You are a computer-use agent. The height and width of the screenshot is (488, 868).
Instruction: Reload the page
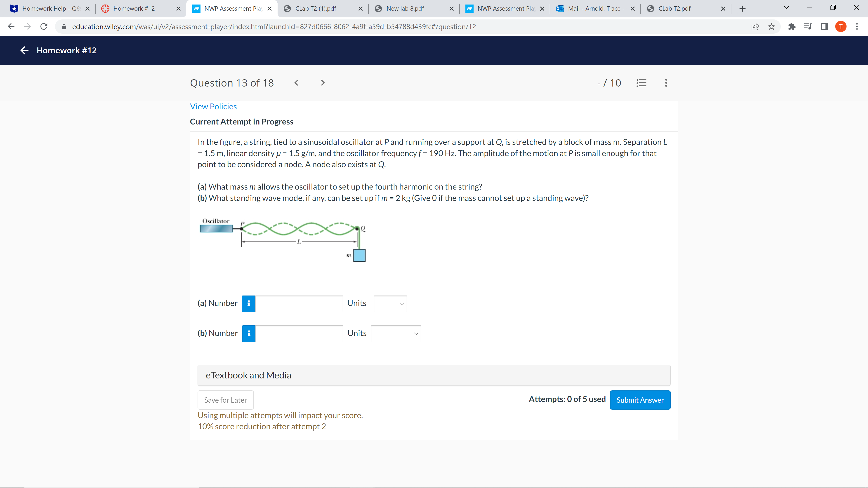point(44,27)
